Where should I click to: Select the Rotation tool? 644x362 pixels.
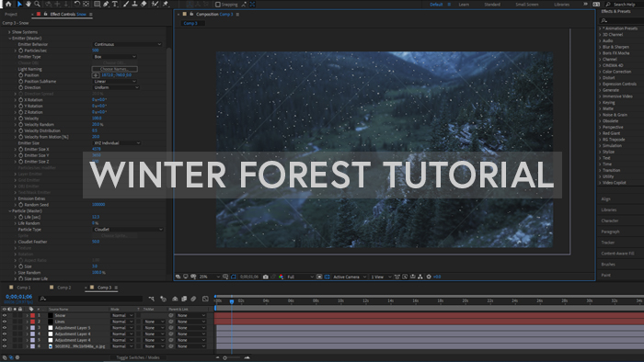click(x=76, y=4)
